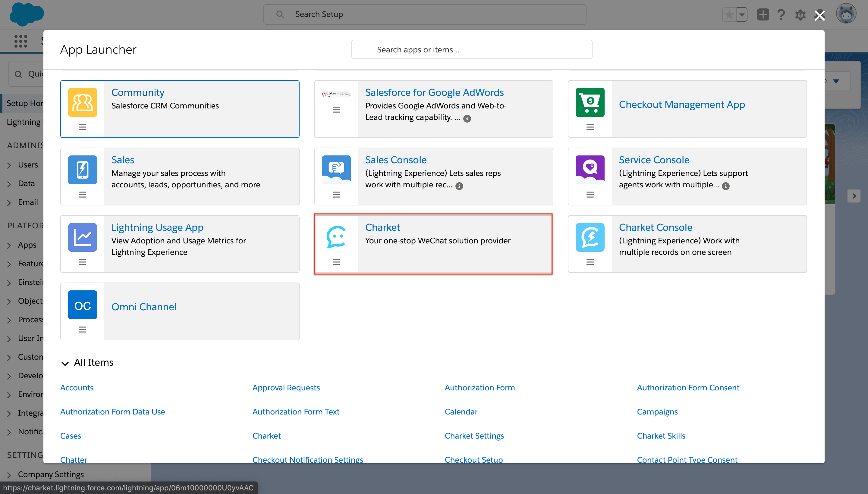The image size is (868, 494).
Task: Collapse the All Items section
Action: coord(65,363)
